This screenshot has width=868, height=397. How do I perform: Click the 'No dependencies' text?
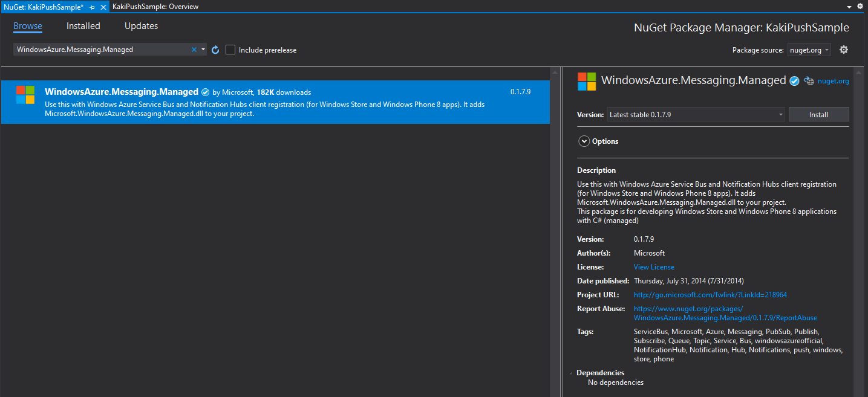click(x=616, y=382)
